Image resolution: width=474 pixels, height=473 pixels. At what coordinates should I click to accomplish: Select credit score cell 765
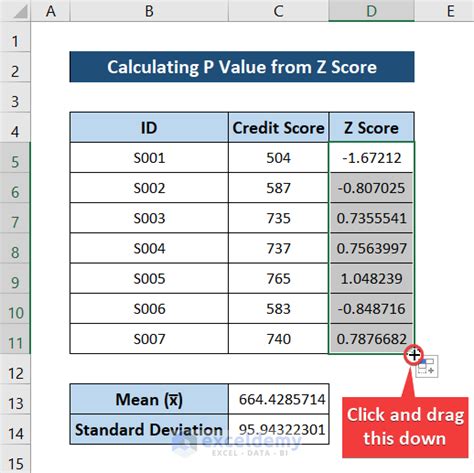coord(278,278)
